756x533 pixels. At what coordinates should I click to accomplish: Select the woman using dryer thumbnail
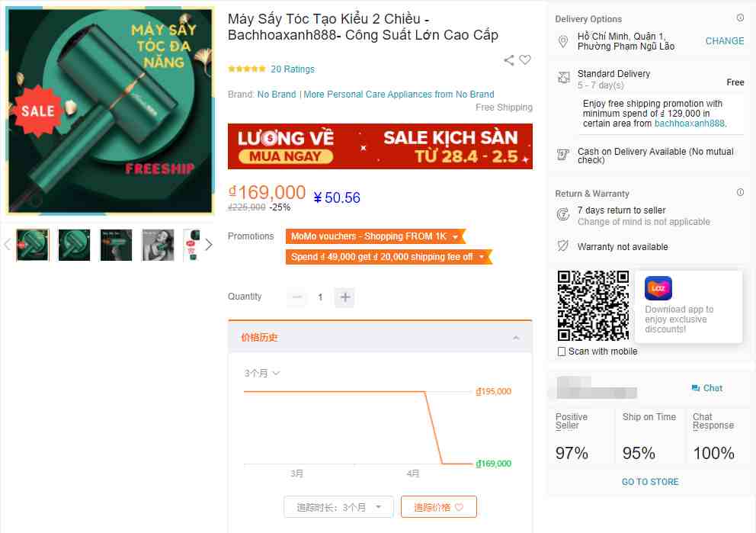click(158, 245)
